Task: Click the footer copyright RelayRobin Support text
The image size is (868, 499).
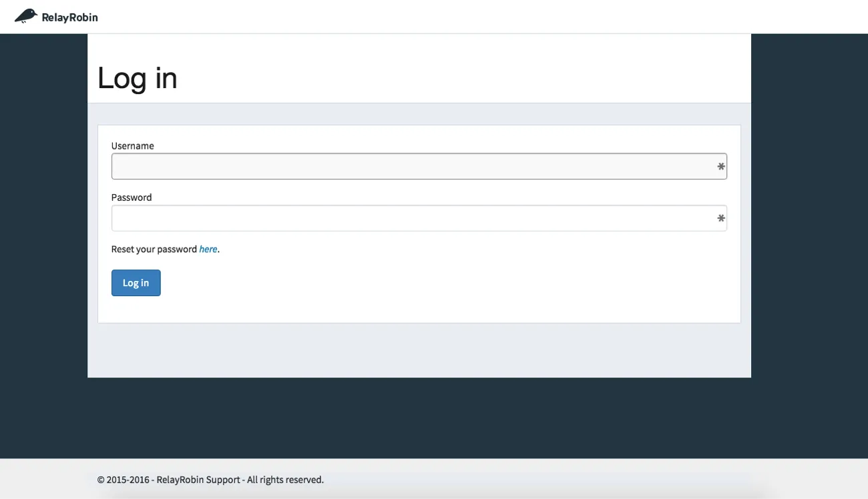Action: pyautogui.click(x=210, y=480)
